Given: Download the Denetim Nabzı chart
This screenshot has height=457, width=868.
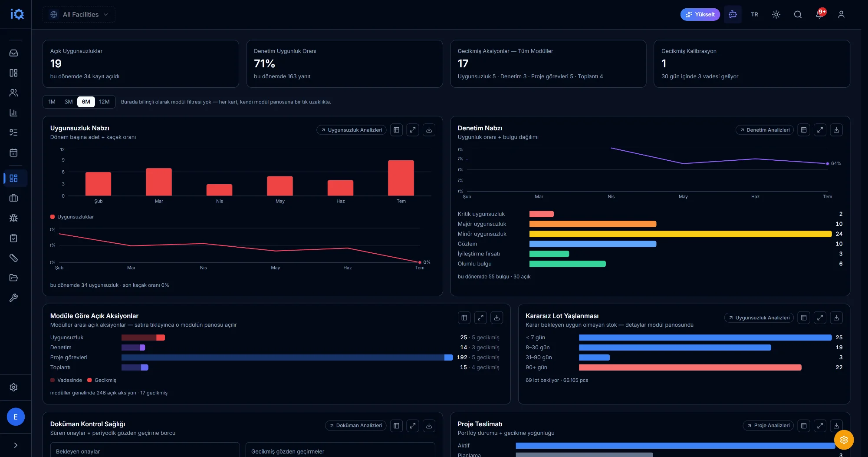Looking at the screenshot, I should point(836,130).
